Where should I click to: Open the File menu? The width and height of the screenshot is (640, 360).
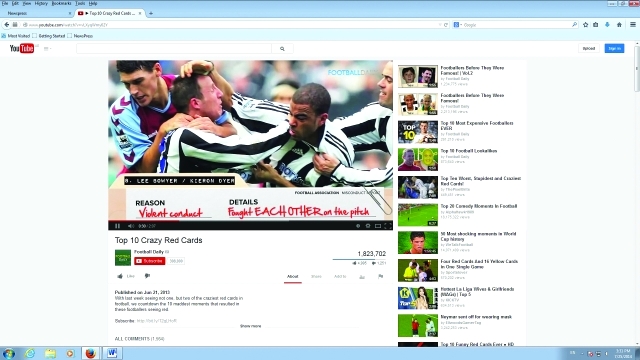(x=5, y=3)
